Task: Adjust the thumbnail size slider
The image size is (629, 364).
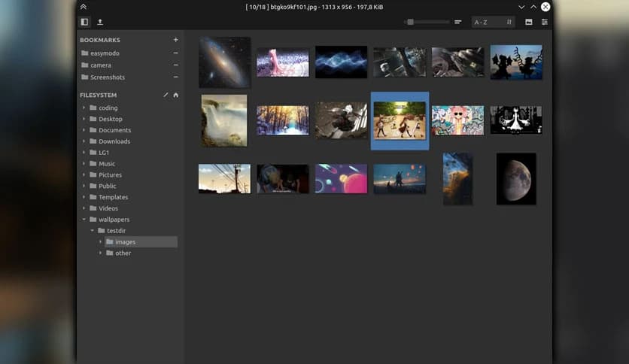Action: coord(427,22)
